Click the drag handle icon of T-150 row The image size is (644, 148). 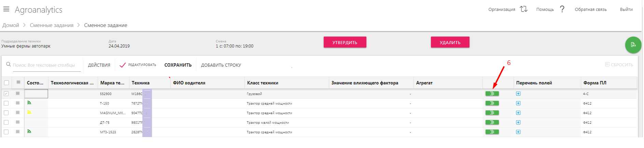pos(18,103)
